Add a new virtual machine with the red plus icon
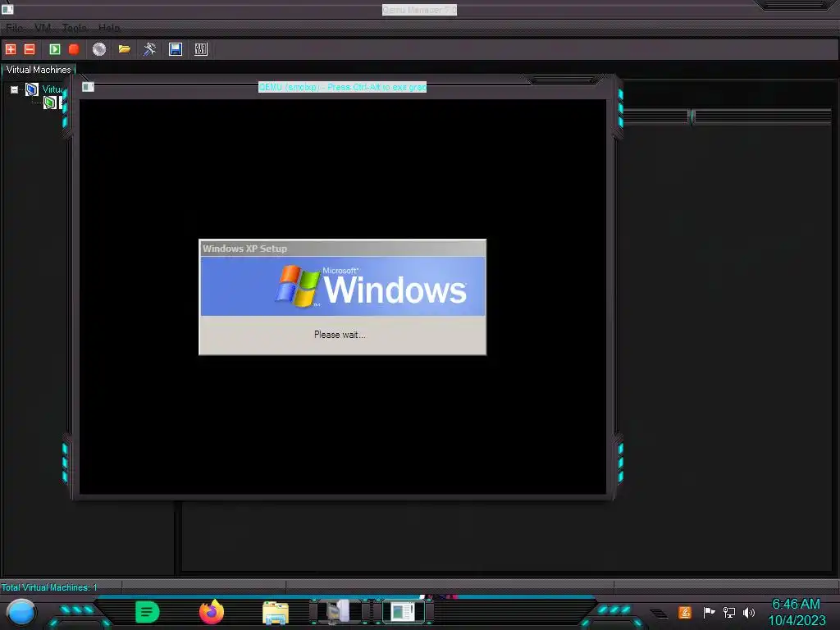 click(x=11, y=49)
